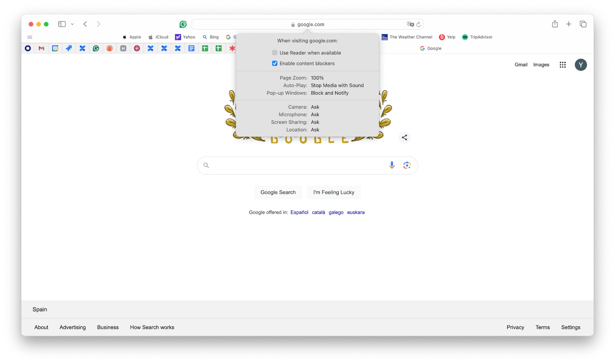Open the Business footer link
This screenshot has width=615, height=364.
[x=108, y=327]
